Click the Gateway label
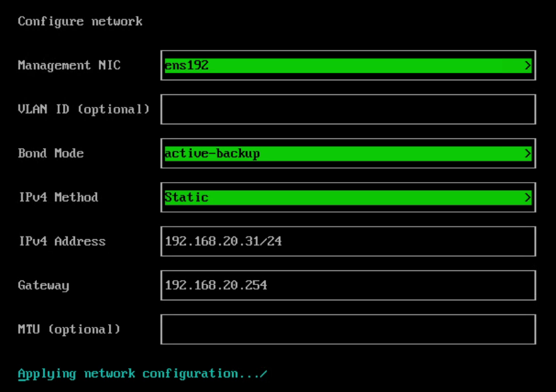This screenshot has width=556, height=392. pyautogui.click(x=43, y=286)
